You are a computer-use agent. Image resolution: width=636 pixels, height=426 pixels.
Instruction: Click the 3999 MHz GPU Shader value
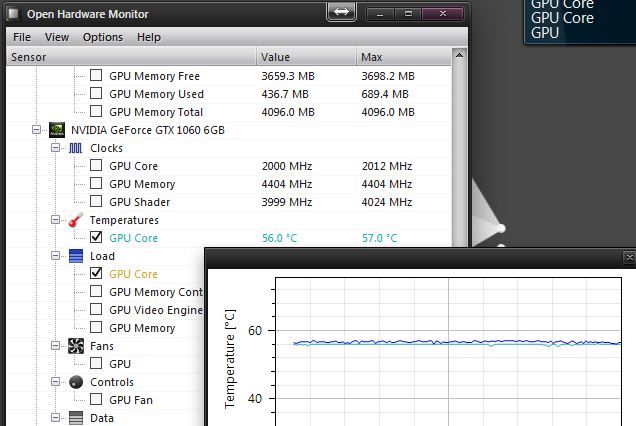click(287, 202)
